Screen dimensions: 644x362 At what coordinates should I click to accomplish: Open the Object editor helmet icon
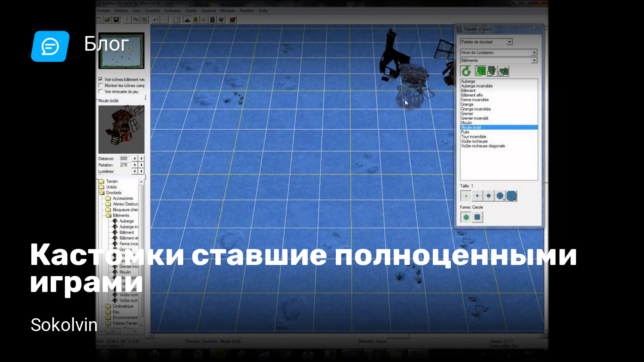(213, 20)
